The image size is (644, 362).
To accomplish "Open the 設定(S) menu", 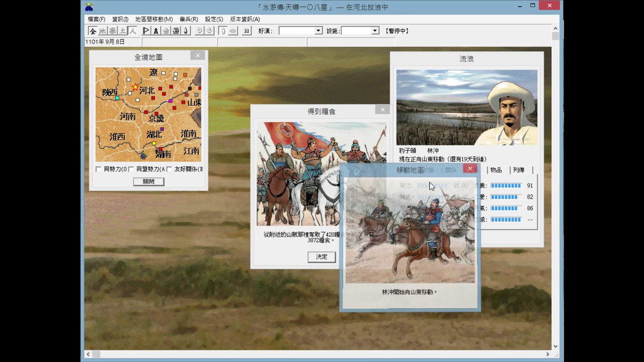I will point(214,19).
